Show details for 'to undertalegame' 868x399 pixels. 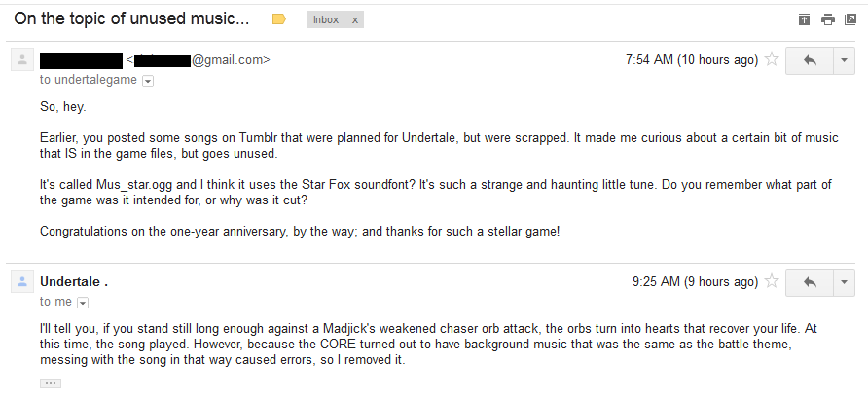(x=148, y=81)
